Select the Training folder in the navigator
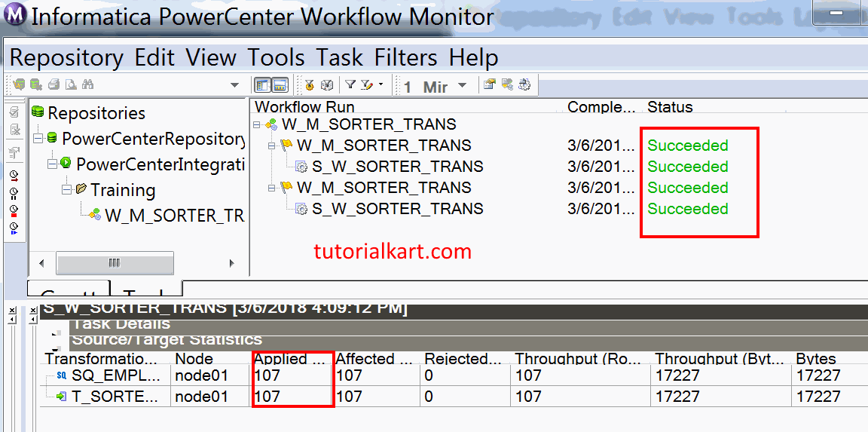The image size is (868, 432). [x=123, y=190]
